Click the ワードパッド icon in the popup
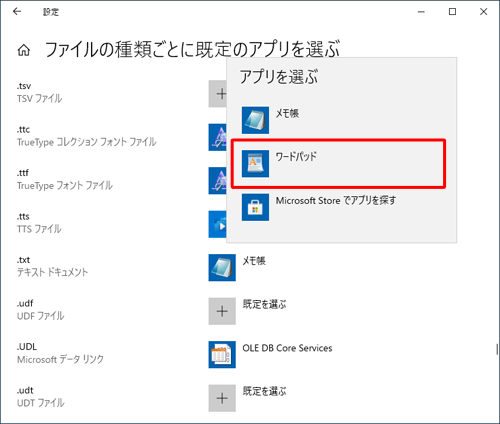Viewport: 500px width, 424px height. click(255, 164)
